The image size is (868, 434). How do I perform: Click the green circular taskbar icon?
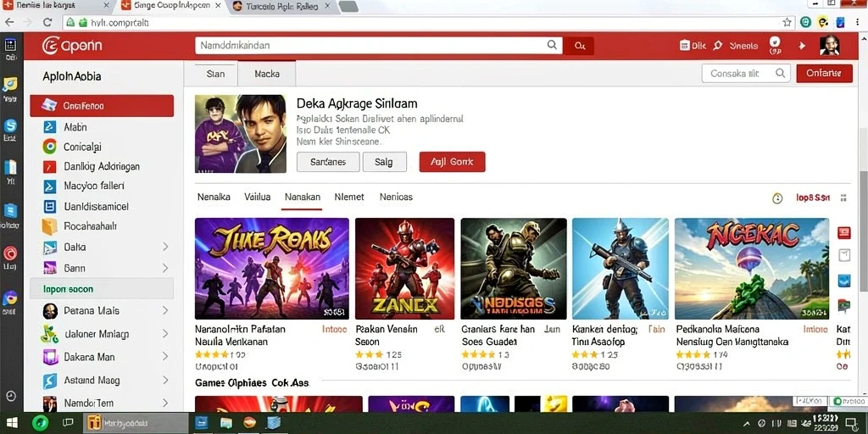[41, 424]
